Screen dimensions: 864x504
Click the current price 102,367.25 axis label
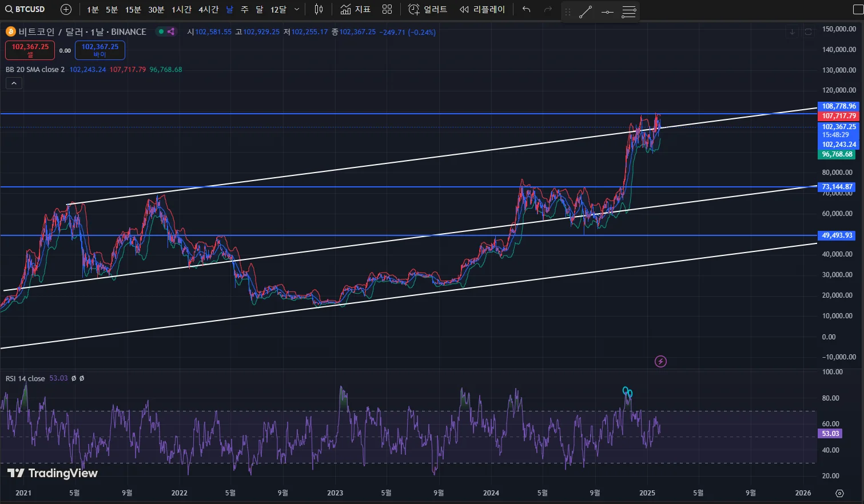(x=839, y=127)
